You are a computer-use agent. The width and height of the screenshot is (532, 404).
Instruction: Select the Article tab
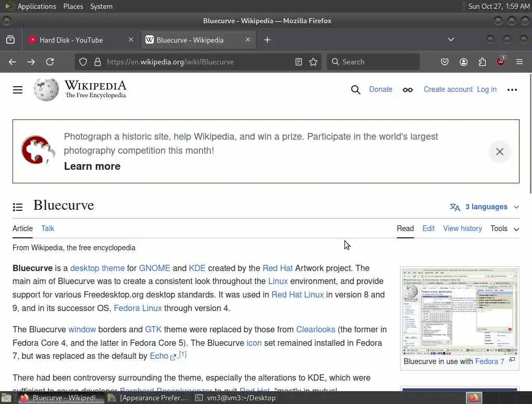click(x=23, y=228)
